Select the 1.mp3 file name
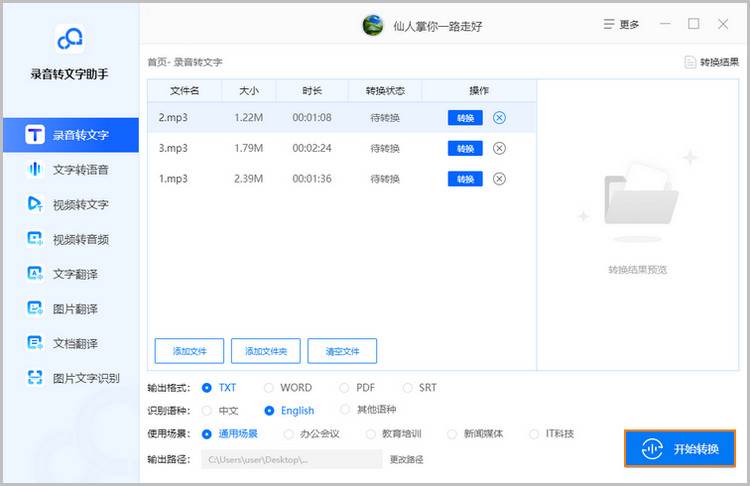750x486 pixels. pyautogui.click(x=173, y=179)
